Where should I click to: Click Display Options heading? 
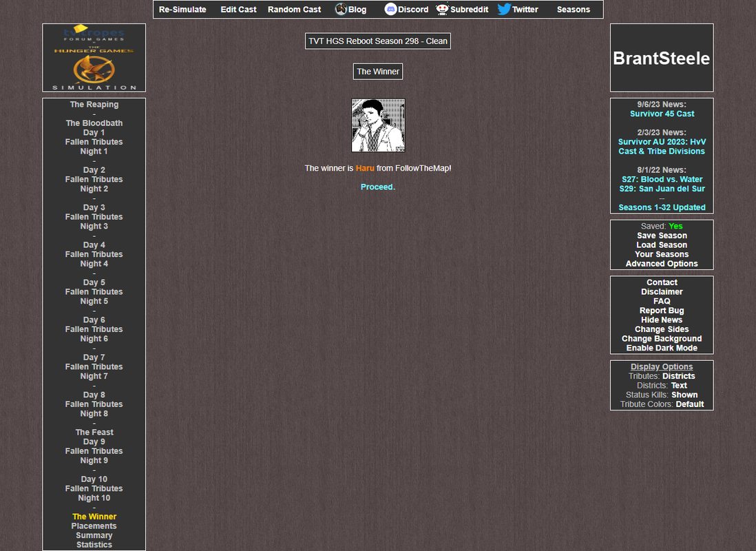662,366
